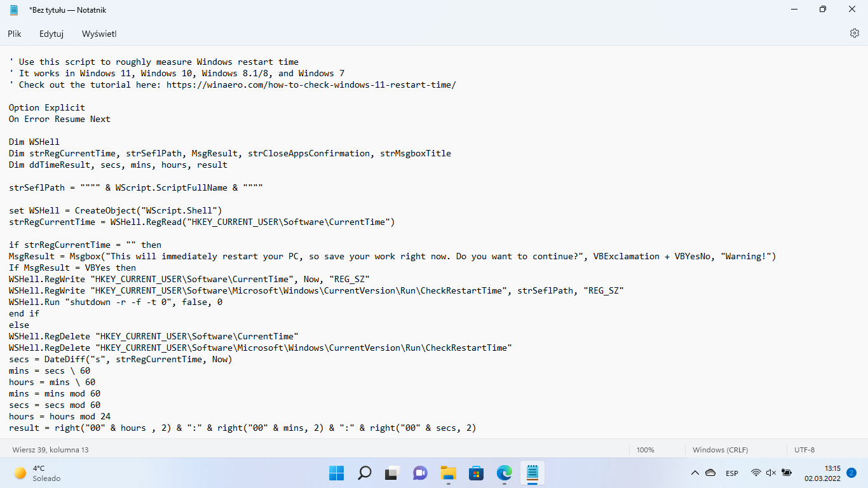Click the line starting 'strSeflPath = '
Viewport: 868px width, 488px height.
tap(136, 187)
